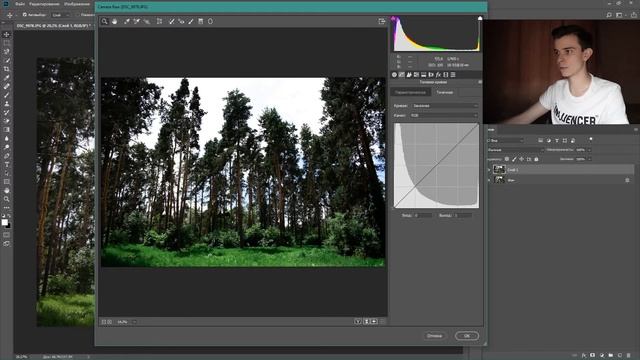Open the layer opacity slider arrow

[x=589, y=150]
